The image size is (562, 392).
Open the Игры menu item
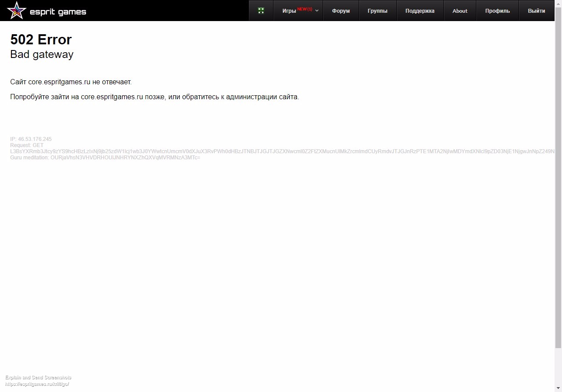pos(289,11)
